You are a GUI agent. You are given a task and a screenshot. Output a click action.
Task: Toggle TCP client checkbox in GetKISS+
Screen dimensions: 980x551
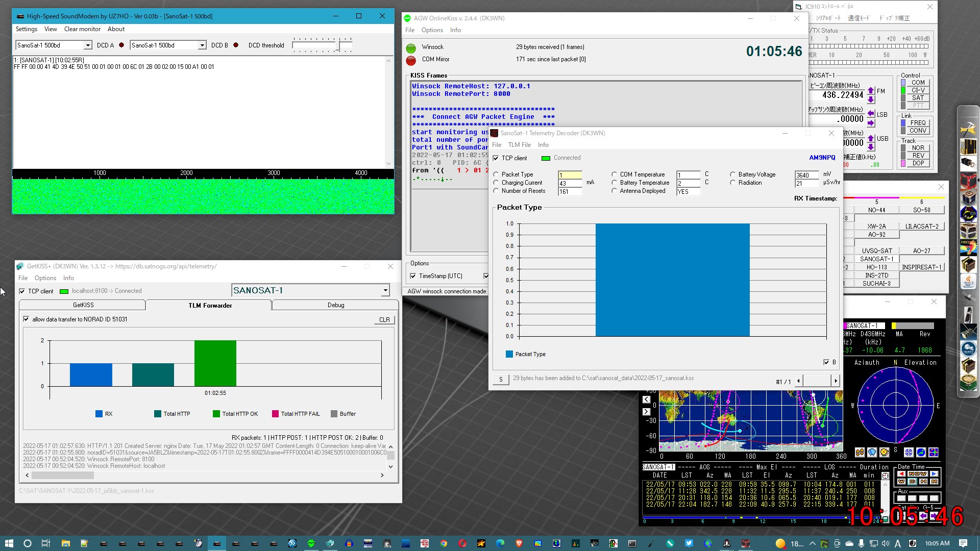(x=22, y=291)
